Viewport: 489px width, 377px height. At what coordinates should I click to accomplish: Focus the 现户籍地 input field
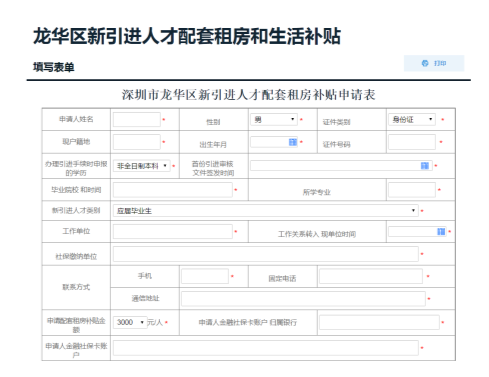tap(137, 142)
